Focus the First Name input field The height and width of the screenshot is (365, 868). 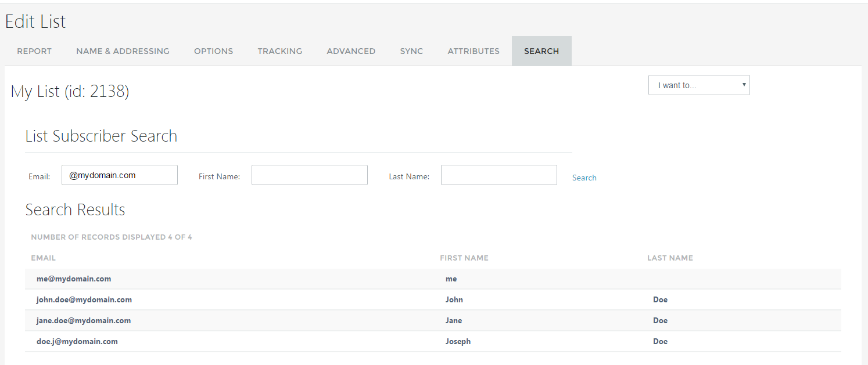pyautogui.click(x=309, y=175)
